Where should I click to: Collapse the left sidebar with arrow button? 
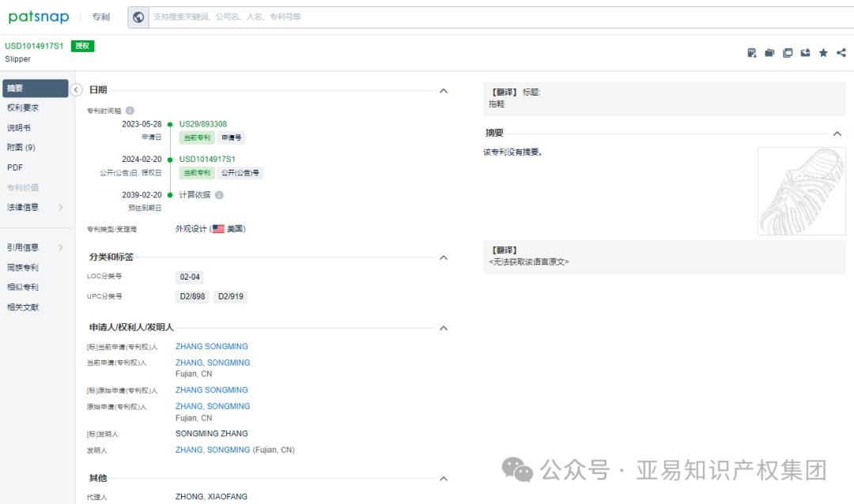[x=77, y=90]
